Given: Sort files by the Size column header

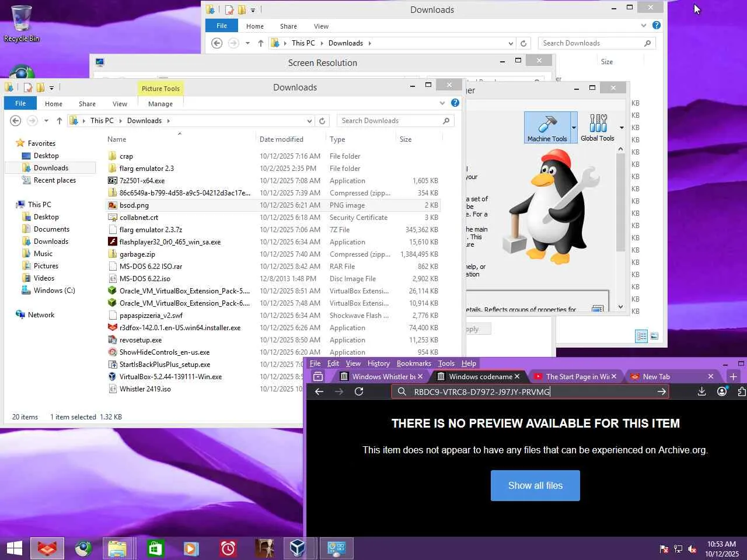Looking at the screenshot, I should [x=406, y=139].
